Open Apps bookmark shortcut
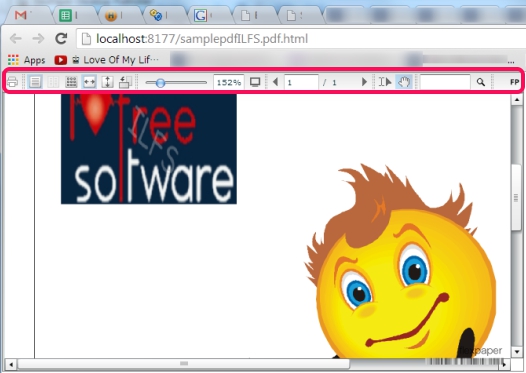Screen dimensions: 526x373 point(27,60)
